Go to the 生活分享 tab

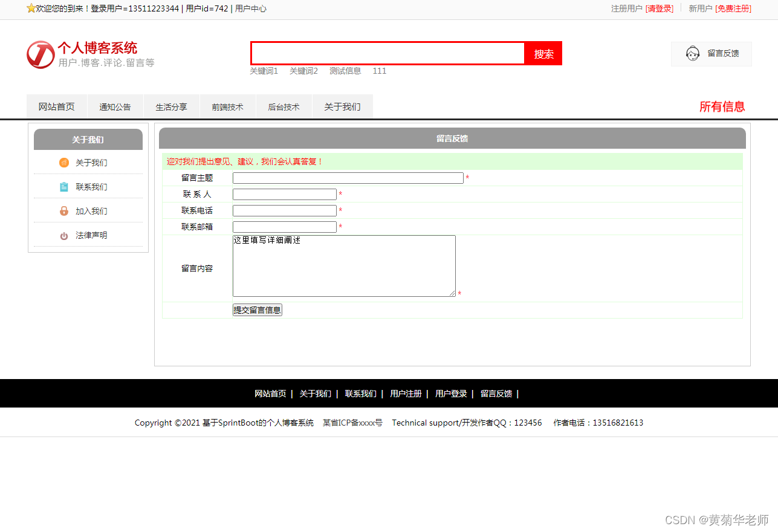[x=172, y=107]
